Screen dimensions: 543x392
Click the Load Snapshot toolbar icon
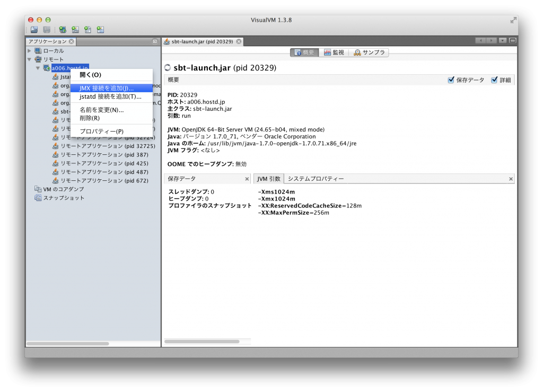pos(33,29)
